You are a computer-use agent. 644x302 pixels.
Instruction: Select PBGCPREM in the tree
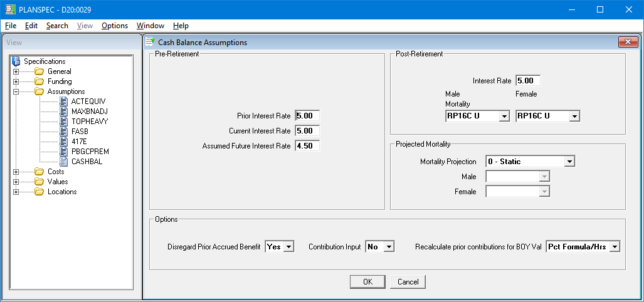point(90,152)
